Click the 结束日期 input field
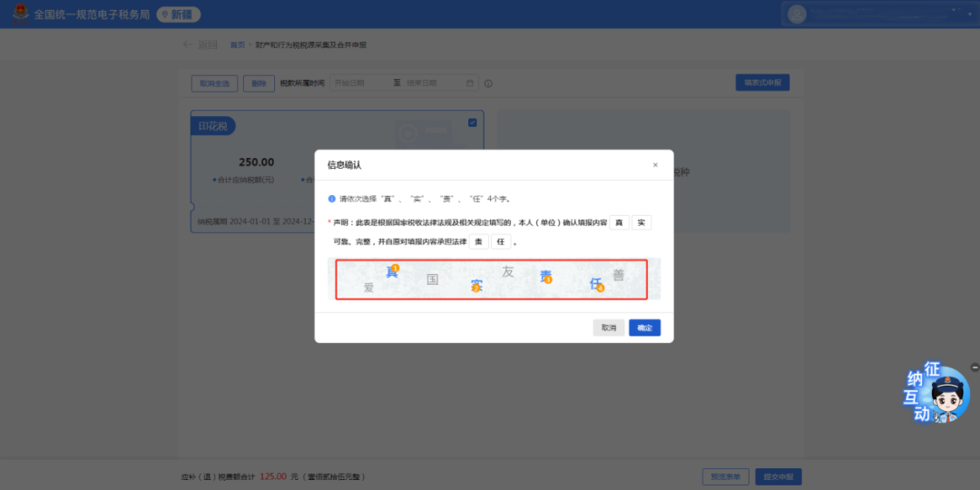Viewport: 980px width, 490px height. [x=433, y=83]
